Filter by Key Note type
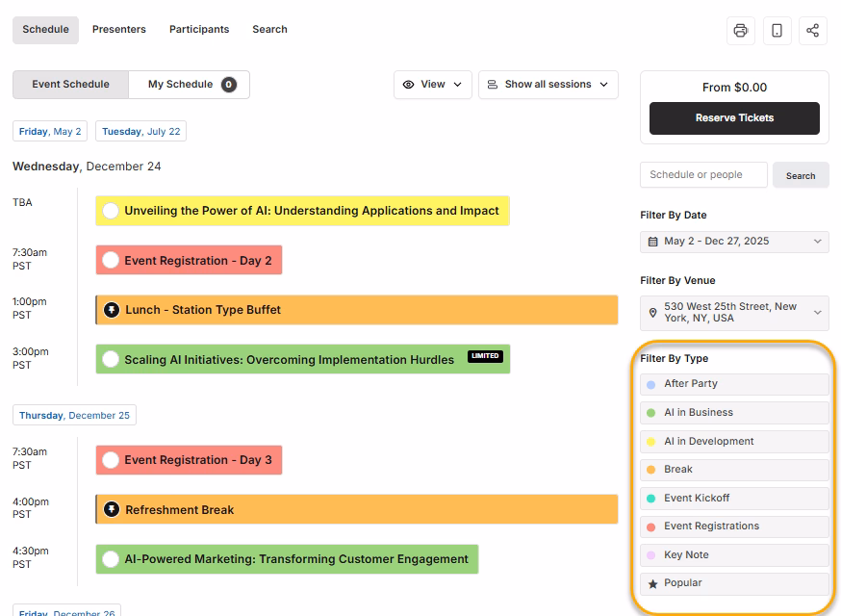841x616 pixels. coord(734,554)
